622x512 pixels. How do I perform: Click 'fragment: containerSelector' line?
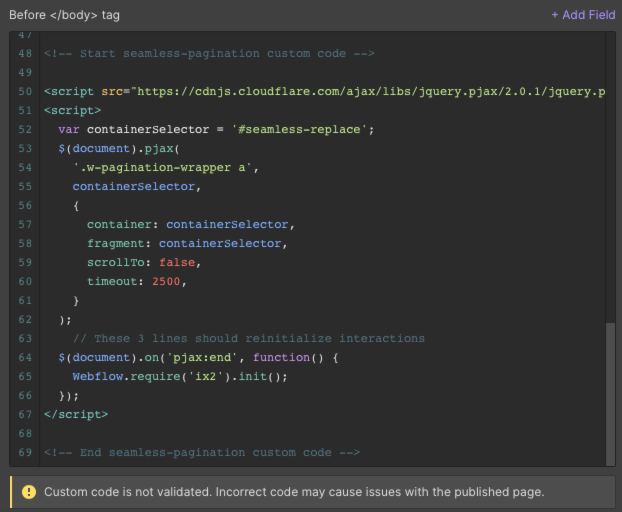(x=187, y=244)
